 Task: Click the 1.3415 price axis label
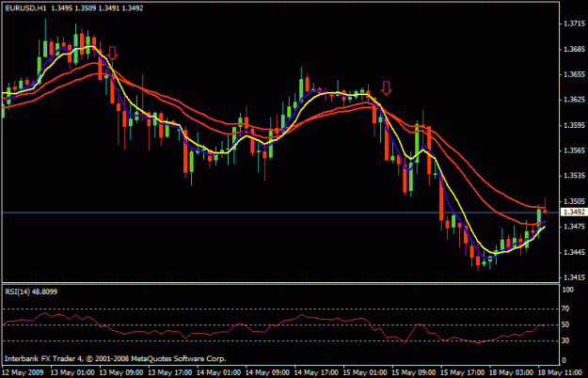click(574, 277)
